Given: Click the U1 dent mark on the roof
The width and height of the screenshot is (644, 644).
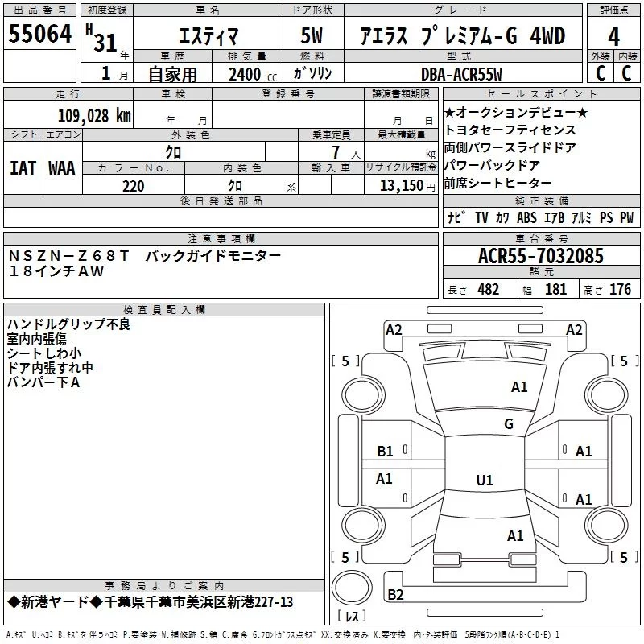Looking at the screenshot, I should [484, 481].
